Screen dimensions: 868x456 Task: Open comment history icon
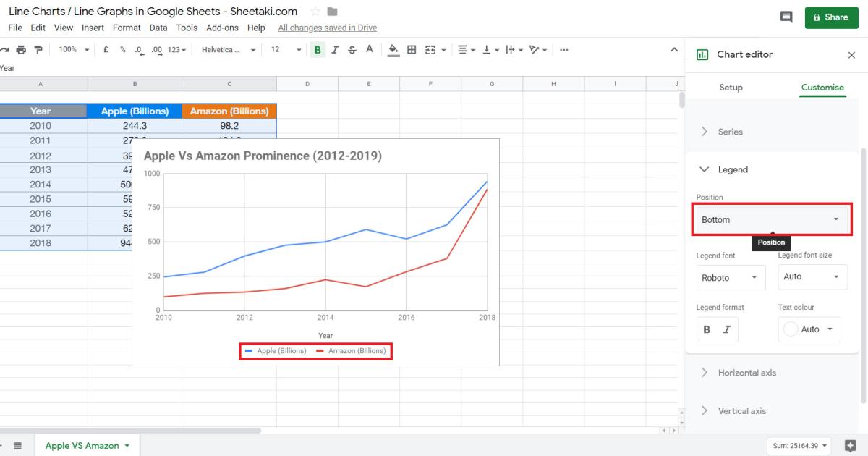[x=786, y=16]
